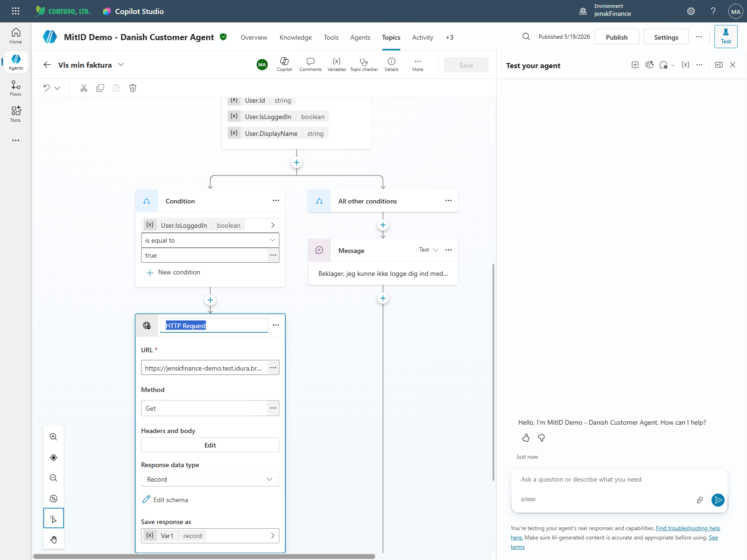This screenshot has height=560, width=747.
Task: Open the MA account avatar menu
Action: pyautogui.click(x=736, y=11)
